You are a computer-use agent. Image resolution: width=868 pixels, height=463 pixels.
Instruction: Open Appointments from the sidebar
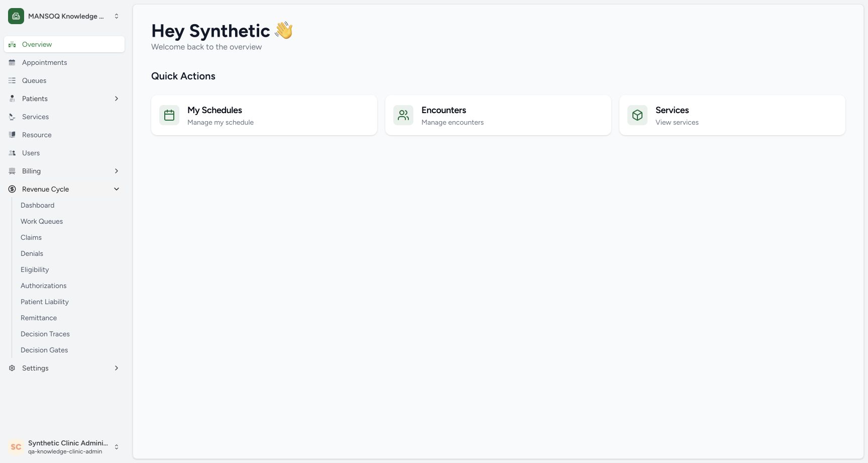pos(64,62)
